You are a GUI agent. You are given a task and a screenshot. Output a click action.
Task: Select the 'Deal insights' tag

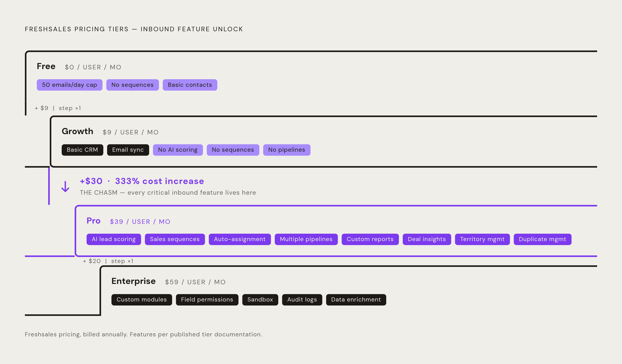(x=427, y=239)
